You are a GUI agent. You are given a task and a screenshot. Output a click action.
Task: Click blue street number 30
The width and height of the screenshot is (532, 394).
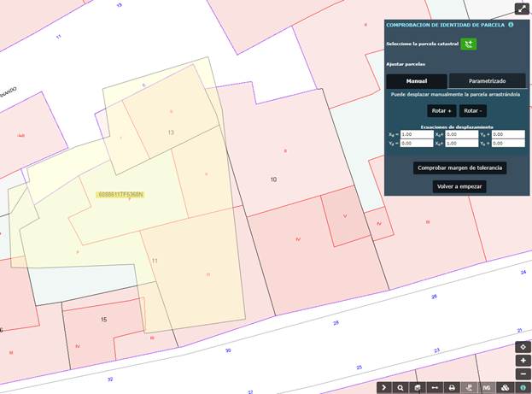(x=228, y=350)
